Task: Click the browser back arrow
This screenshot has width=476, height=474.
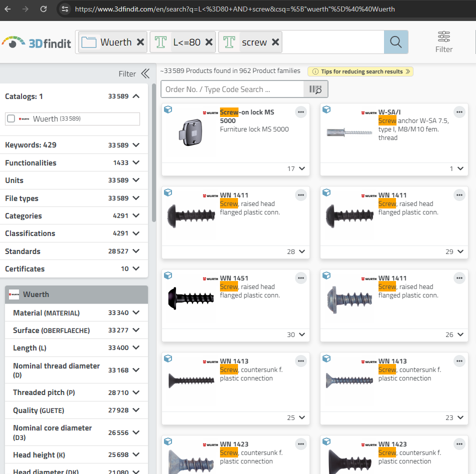Action: pyautogui.click(x=7, y=8)
